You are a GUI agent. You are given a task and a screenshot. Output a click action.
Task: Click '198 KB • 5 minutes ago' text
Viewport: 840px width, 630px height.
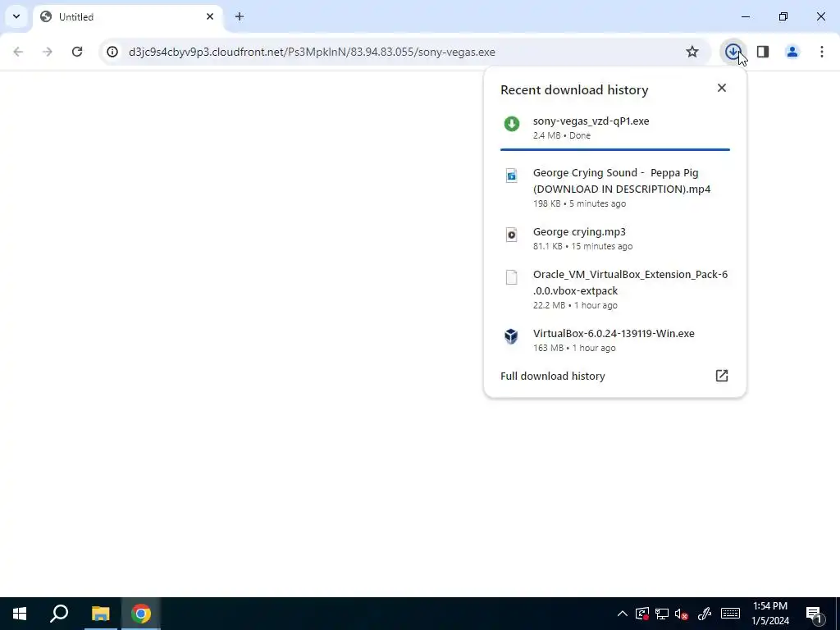(x=579, y=203)
